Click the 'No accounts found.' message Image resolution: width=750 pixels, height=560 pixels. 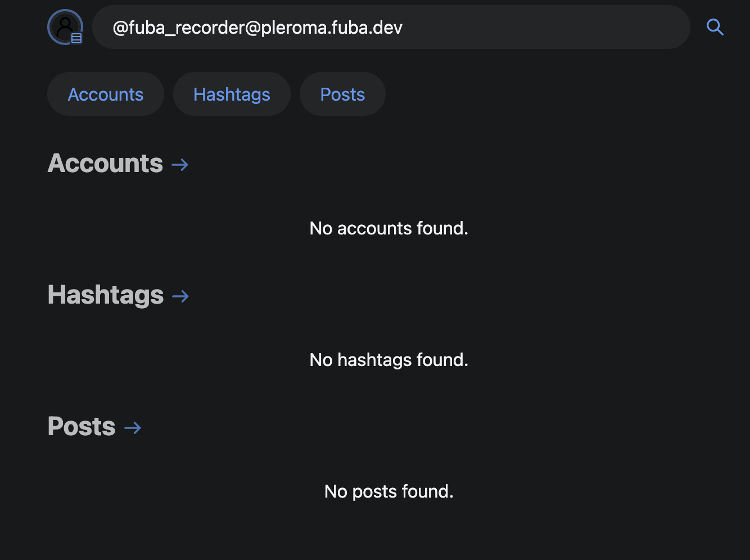point(389,228)
